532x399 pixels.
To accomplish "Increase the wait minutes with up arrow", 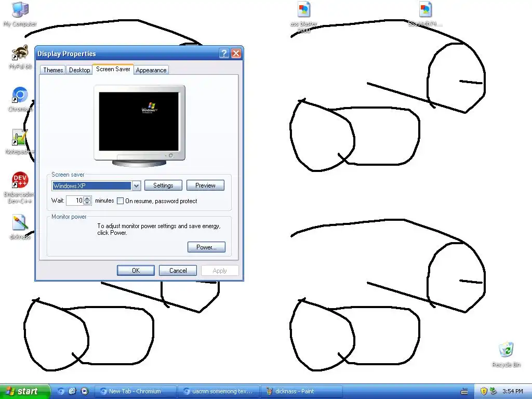I will click(x=87, y=198).
